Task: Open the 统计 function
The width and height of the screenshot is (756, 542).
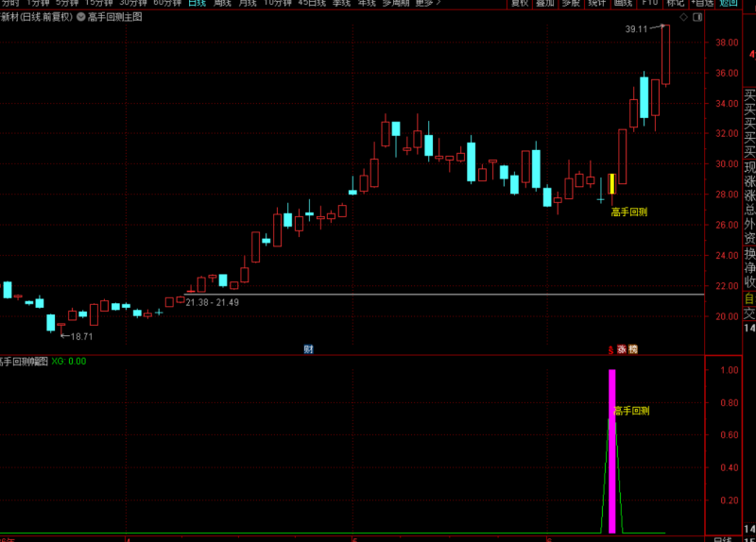Action: point(597,3)
